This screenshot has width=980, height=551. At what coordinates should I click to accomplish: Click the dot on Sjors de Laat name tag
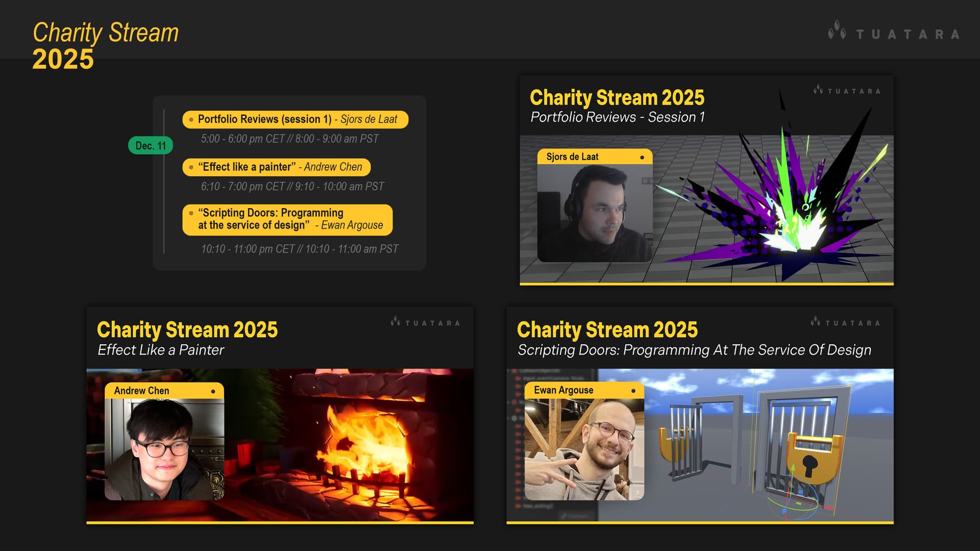[642, 157]
